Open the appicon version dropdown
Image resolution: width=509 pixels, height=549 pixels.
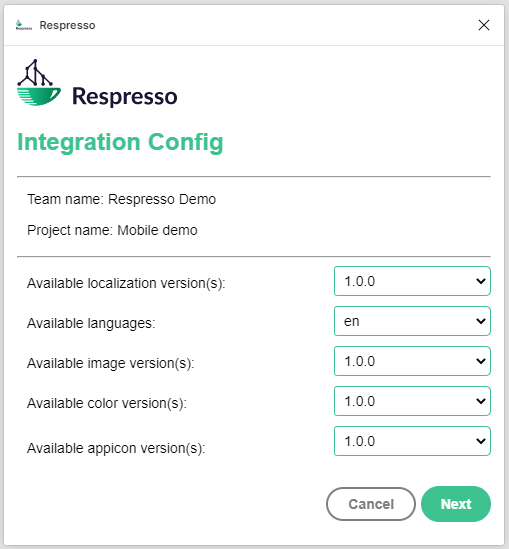(412, 441)
